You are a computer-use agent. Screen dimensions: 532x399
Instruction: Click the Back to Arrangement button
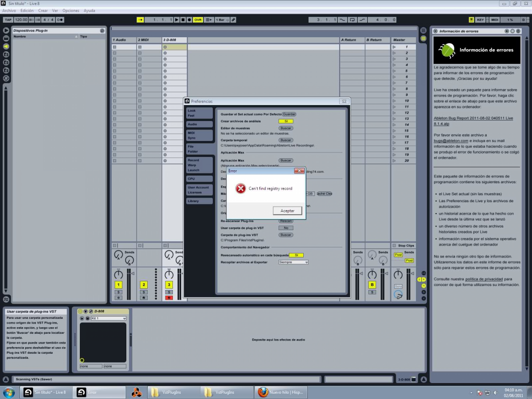tap(209, 20)
